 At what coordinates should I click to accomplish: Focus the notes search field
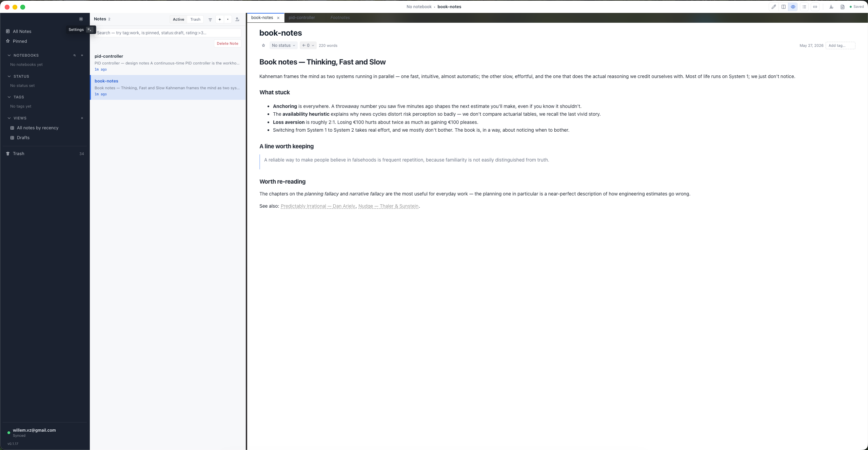click(x=168, y=33)
